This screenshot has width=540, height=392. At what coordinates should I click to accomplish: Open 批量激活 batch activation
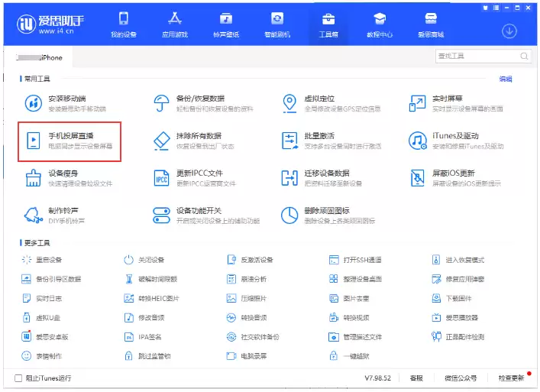coord(331,141)
